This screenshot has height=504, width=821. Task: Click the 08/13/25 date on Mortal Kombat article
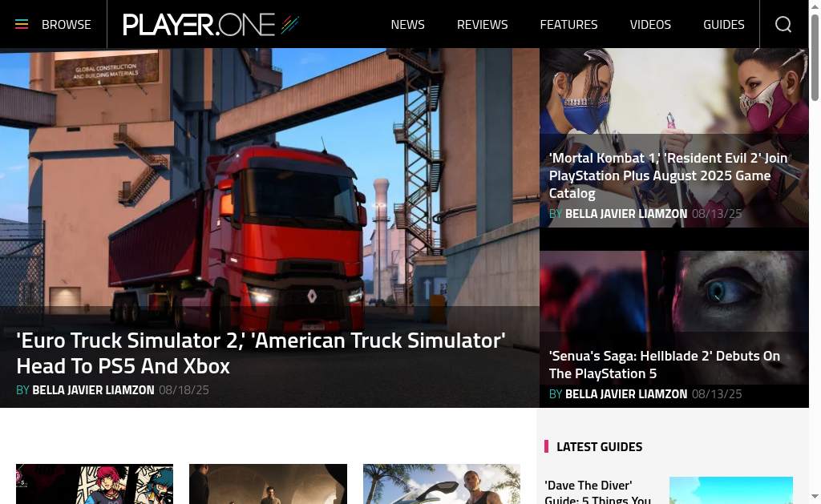pos(717,213)
